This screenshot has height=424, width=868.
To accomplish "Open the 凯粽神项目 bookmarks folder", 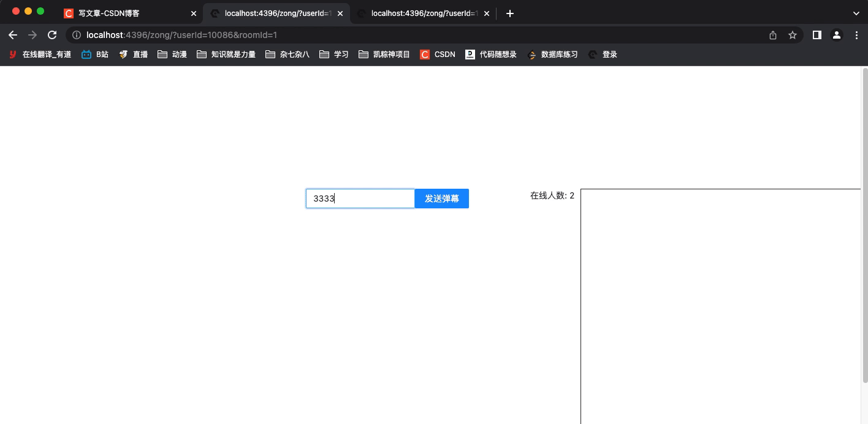I will coord(384,55).
